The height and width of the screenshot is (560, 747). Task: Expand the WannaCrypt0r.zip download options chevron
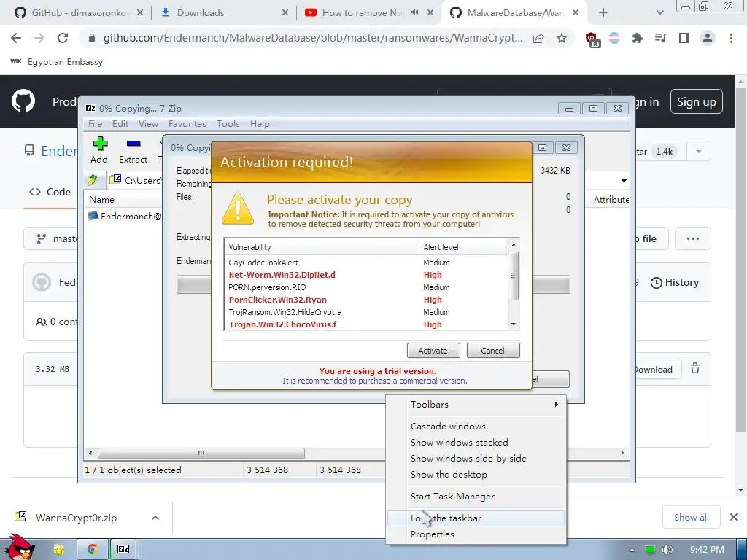click(155, 518)
